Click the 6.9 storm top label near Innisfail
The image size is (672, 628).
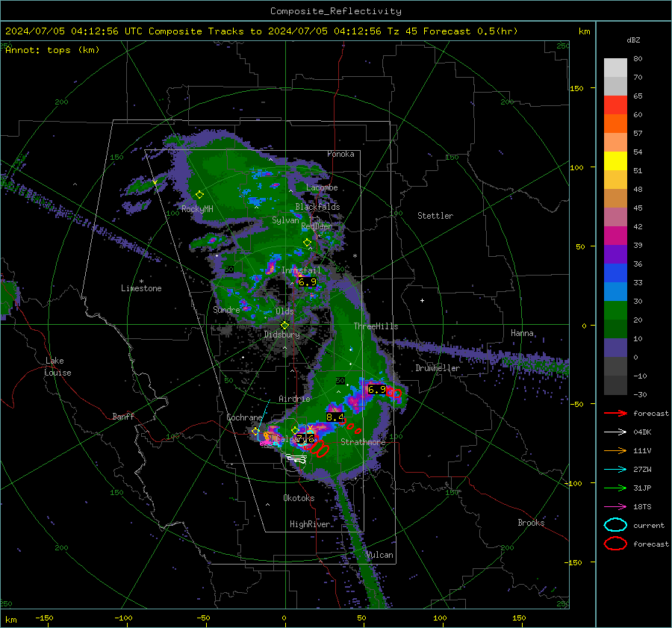pyautogui.click(x=308, y=282)
